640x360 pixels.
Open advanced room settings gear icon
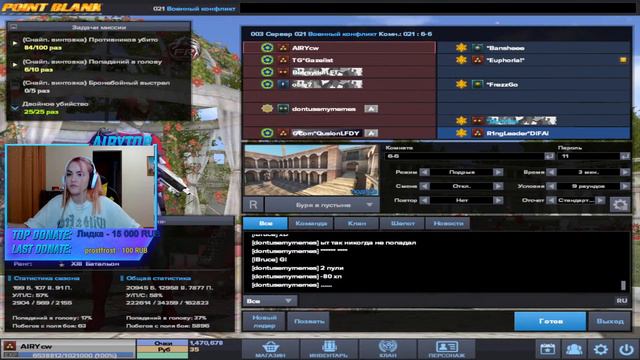pyautogui.click(x=620, y=204)
